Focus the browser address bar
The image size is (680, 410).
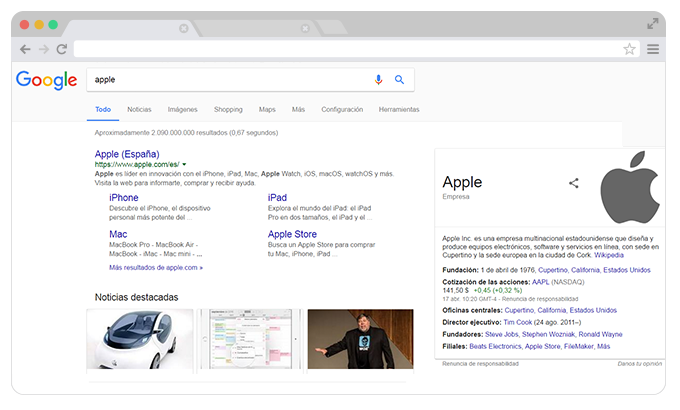347,49
